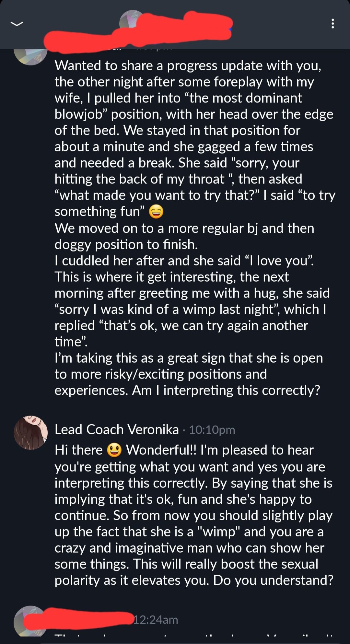Tap the 10:10pm message timestamp
350x644 pixels.
[x=212, y=430]
